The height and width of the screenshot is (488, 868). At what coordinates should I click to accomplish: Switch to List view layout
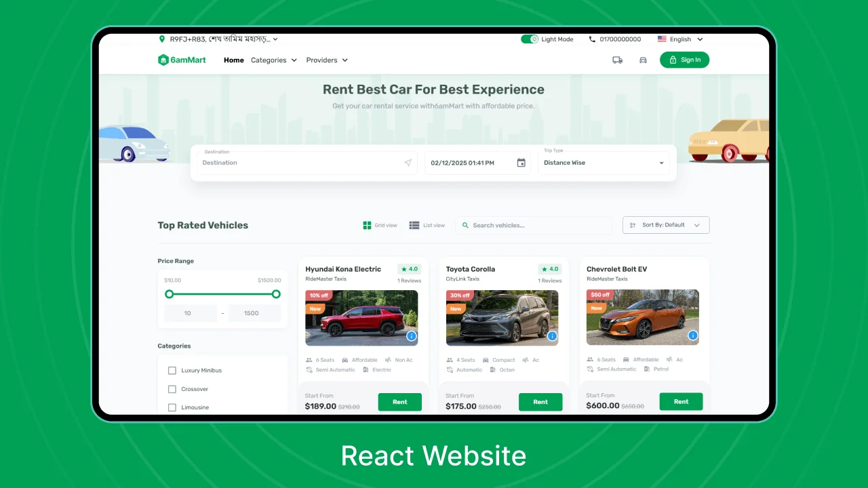pyautogui.click(x=427, y=225)
